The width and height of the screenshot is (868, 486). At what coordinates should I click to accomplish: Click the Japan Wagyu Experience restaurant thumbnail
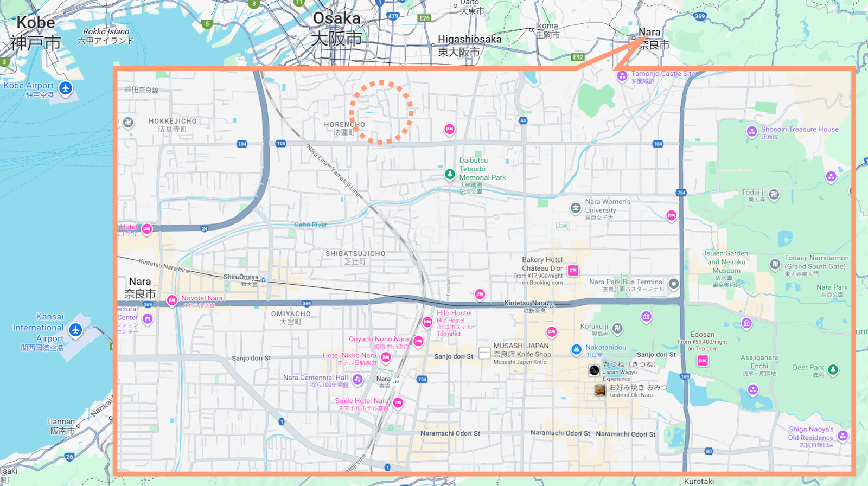pyautogui.click(x=594, y=370)
